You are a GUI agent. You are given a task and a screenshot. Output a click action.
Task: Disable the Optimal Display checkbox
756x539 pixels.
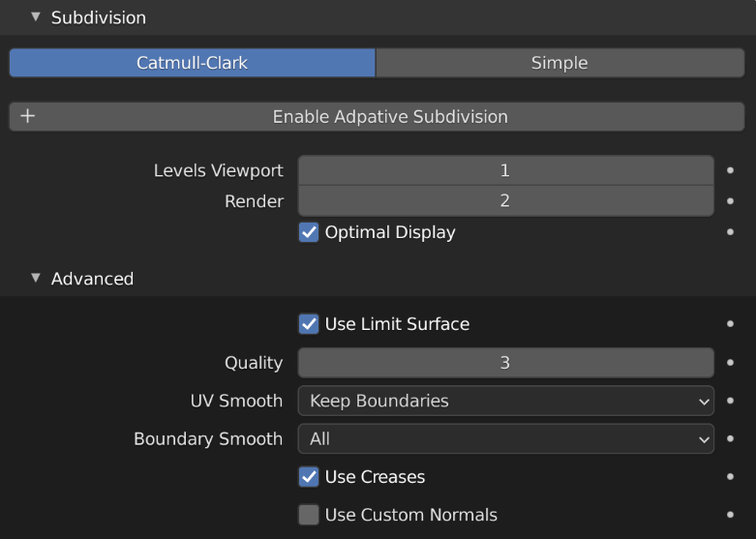pyautogui.click(x=309, y=232)
